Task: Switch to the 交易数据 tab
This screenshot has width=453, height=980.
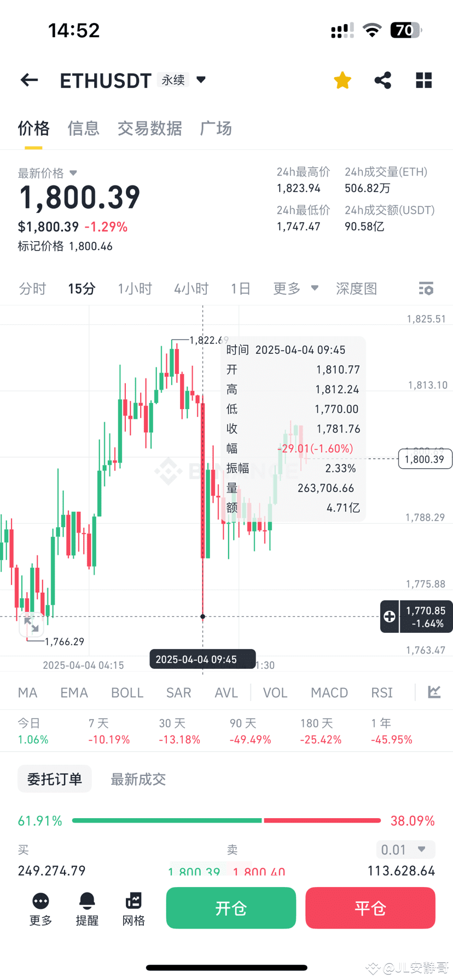Action: (x=150, y=128)
